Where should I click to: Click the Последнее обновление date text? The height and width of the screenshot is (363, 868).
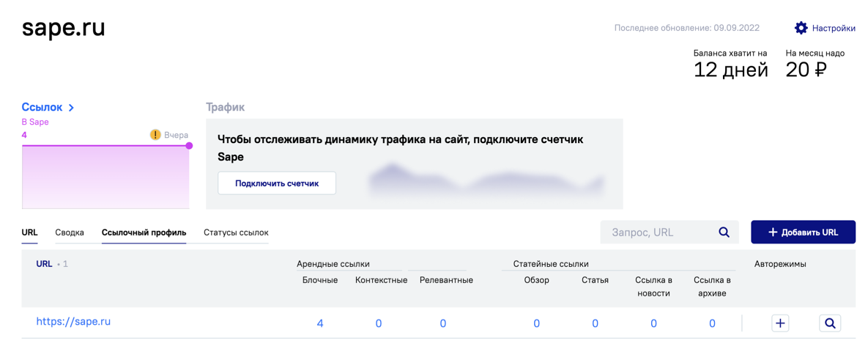pyautogui.click(x=686, y=28)
